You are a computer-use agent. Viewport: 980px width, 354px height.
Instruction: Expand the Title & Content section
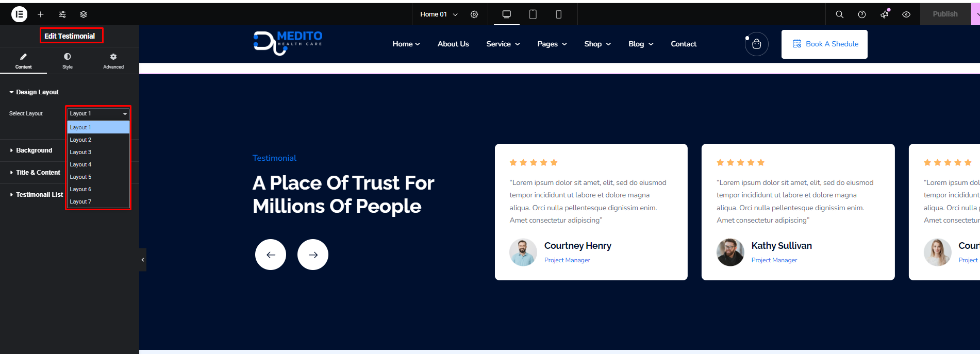pos(38,173)
